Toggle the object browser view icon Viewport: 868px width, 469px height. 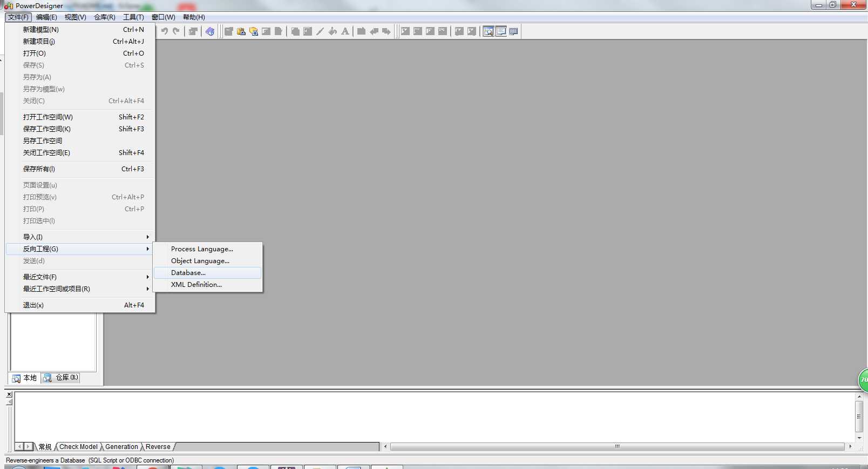(x=489, y=31)
